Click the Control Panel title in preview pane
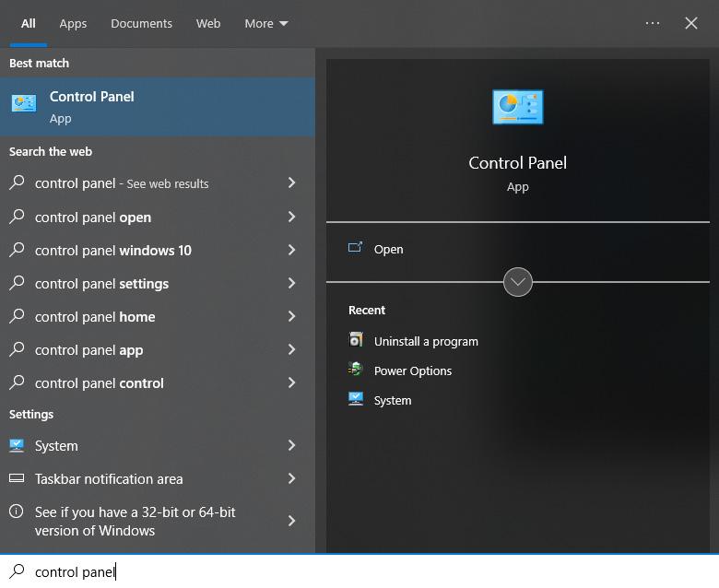Image resolution: width=719 pixels, height=588 pixels. tap(518, 163)
